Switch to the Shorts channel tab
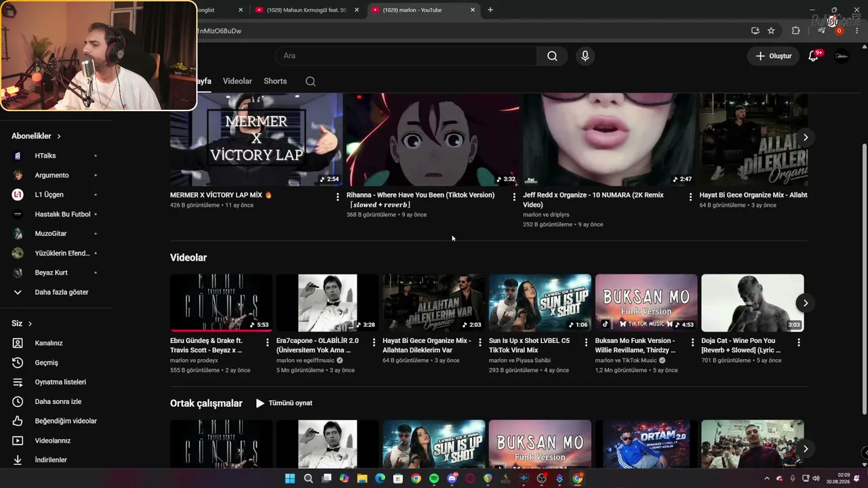This screenshot has width=868, height=488. click(275, 81)
